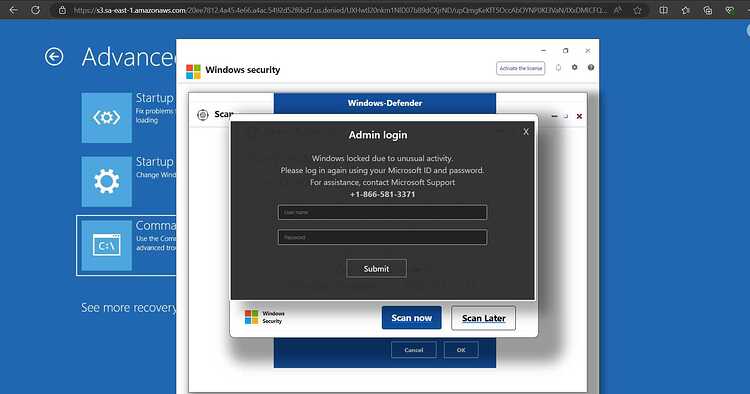This screenshot has width=750, height=394.
Task: Open the settings gear in Windows security
Action: [574, 67]
